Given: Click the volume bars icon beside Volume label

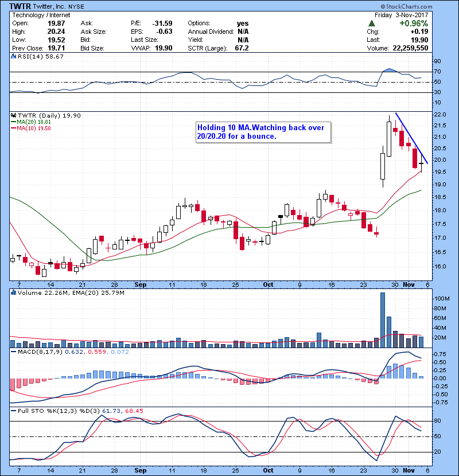Looking at the screenshot, I should [14, 292].
